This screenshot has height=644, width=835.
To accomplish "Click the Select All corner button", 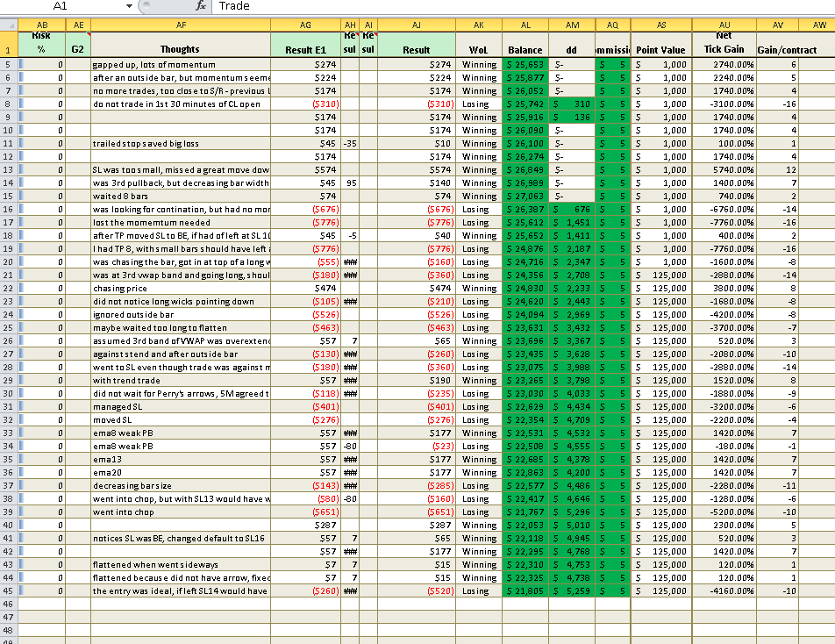I will pyautogui.click(x=9, y=25).
